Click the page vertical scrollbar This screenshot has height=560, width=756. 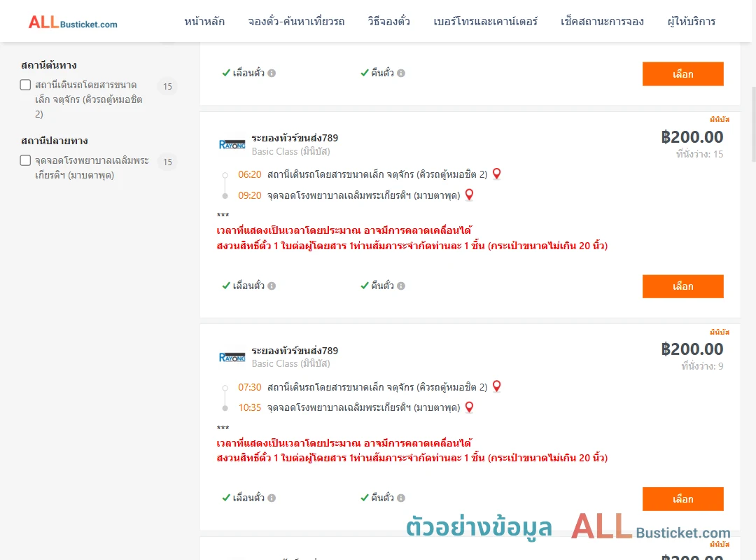coord(754,125)
